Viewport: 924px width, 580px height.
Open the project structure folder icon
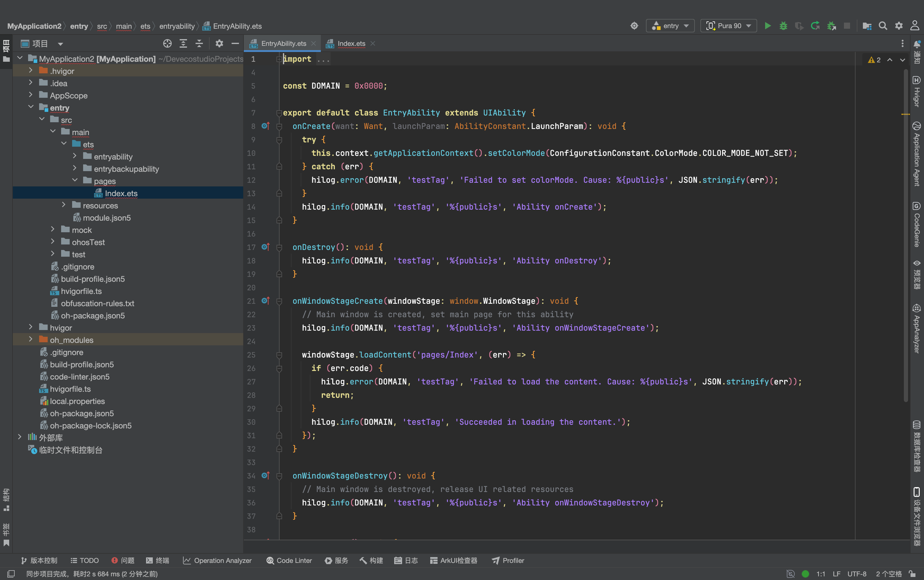[867, 26]
